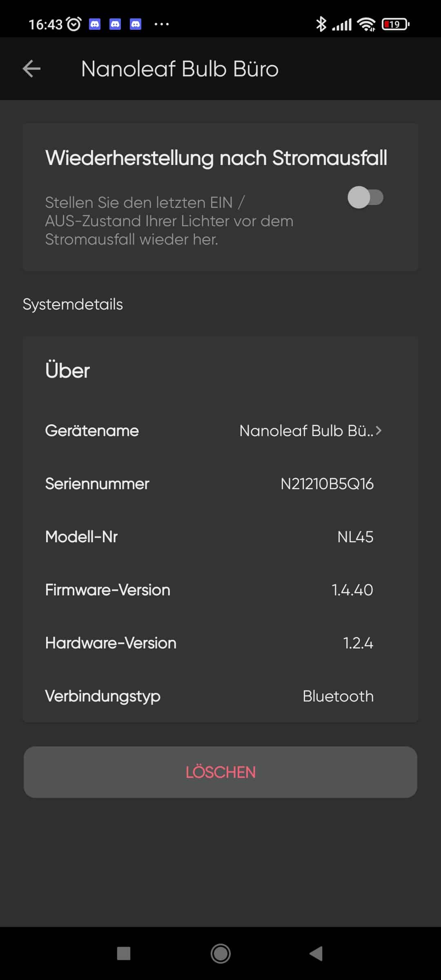Image resolution: width=441 pixels, height=980 pixels.
Task: Tap the Wi-Fi status bar icon
Action: 366,24
